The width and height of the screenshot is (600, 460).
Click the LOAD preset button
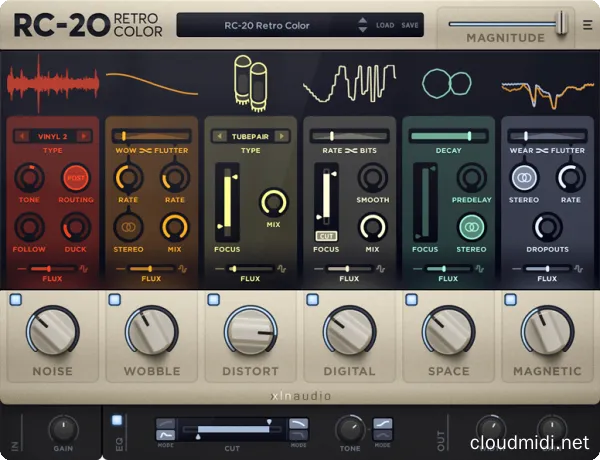[385, 25]
